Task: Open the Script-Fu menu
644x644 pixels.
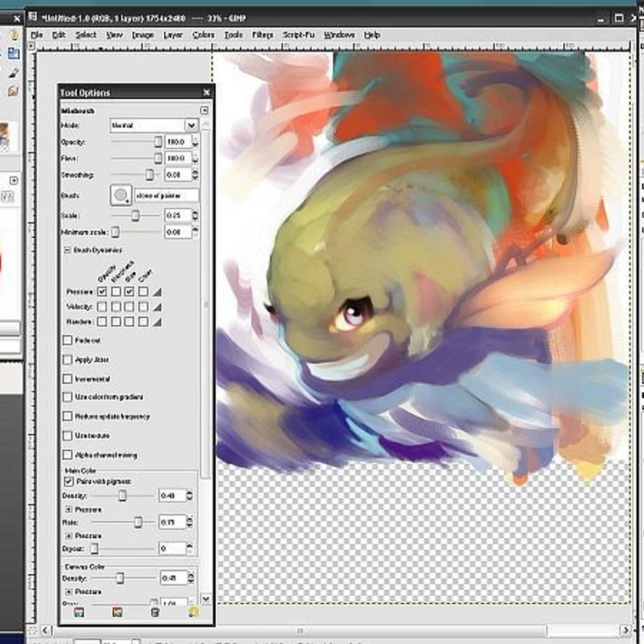Action: point(298,35)
